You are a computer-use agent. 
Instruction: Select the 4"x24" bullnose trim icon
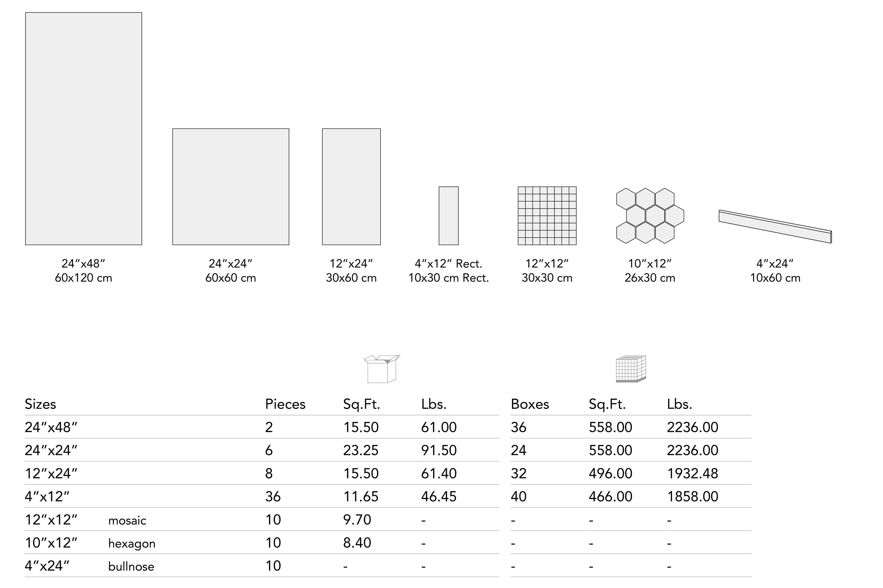(x=775, y=226)
